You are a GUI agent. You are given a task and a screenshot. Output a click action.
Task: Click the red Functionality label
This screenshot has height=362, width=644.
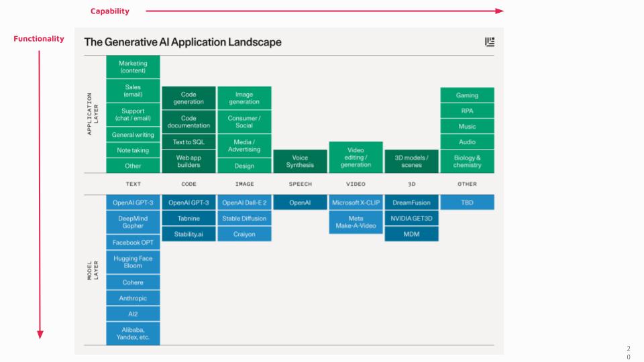coord(39,39)
